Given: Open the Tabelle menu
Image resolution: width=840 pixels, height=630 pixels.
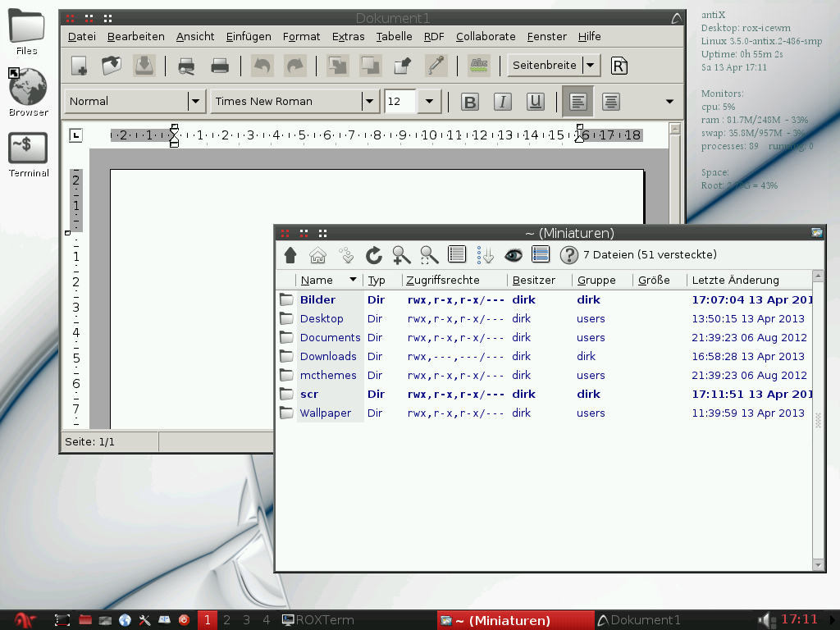Looking at the screenshot, I should click(x=394, y=36).
